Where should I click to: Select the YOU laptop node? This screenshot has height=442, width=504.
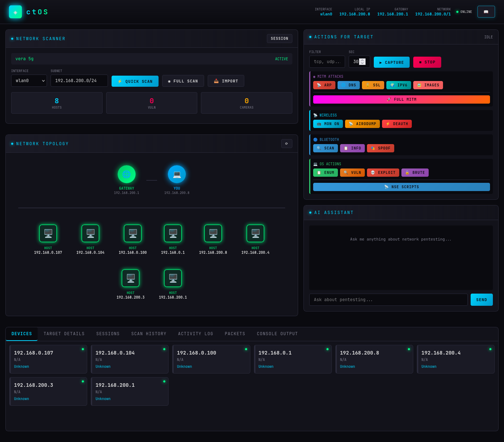tap(177, 174)
